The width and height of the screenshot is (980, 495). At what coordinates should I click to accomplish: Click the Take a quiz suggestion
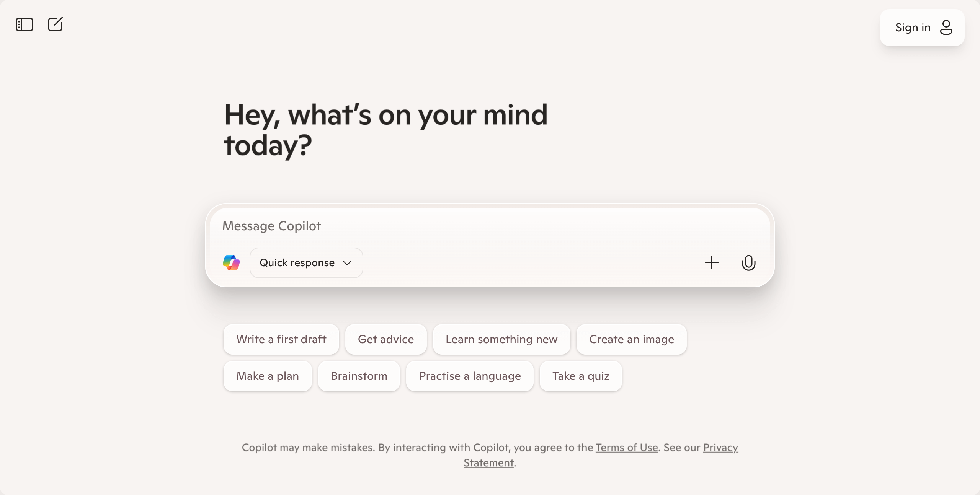[580, 376]
